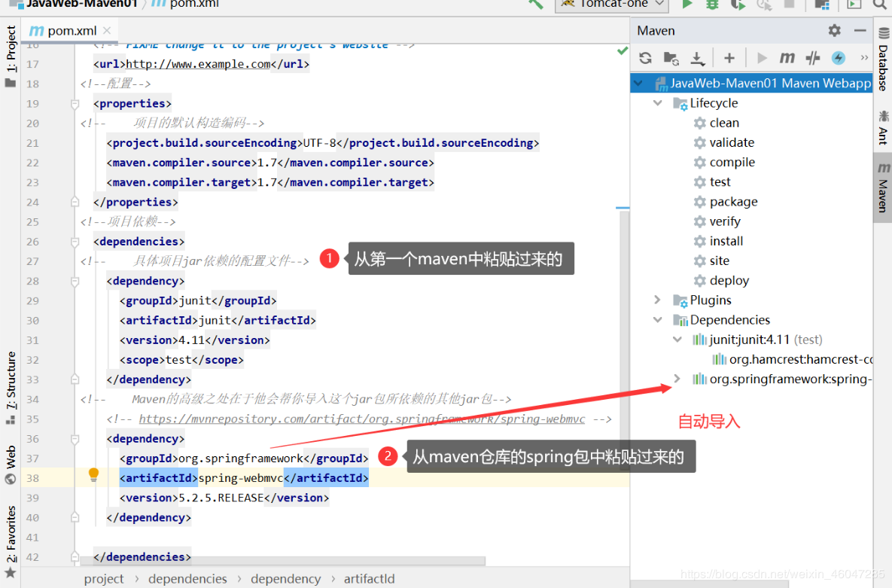Open the Project tool window tab
Viewport: 892px width, 588px height.
[x=11, y=56]
